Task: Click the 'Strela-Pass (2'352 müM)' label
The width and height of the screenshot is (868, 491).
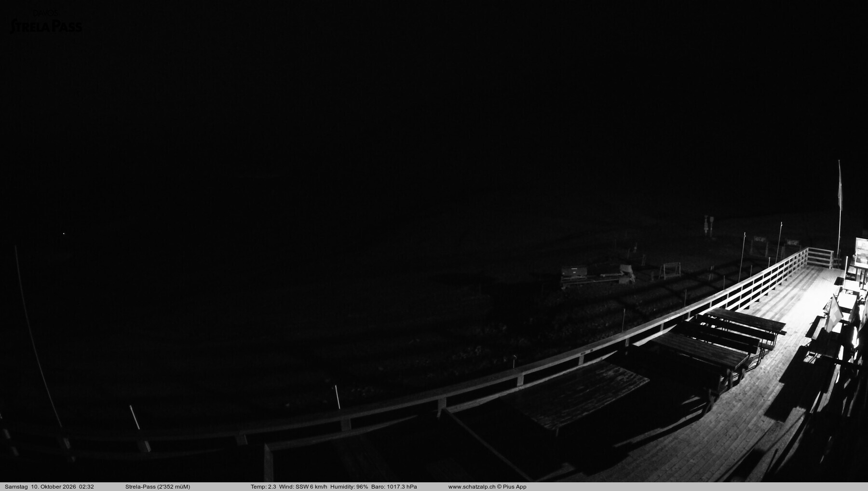Action: pos(158,487)
